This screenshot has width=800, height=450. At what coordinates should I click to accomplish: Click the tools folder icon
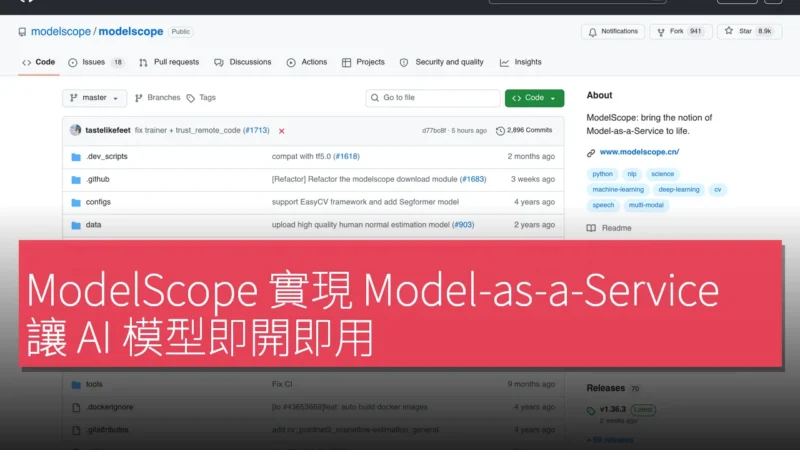[76, 385]
